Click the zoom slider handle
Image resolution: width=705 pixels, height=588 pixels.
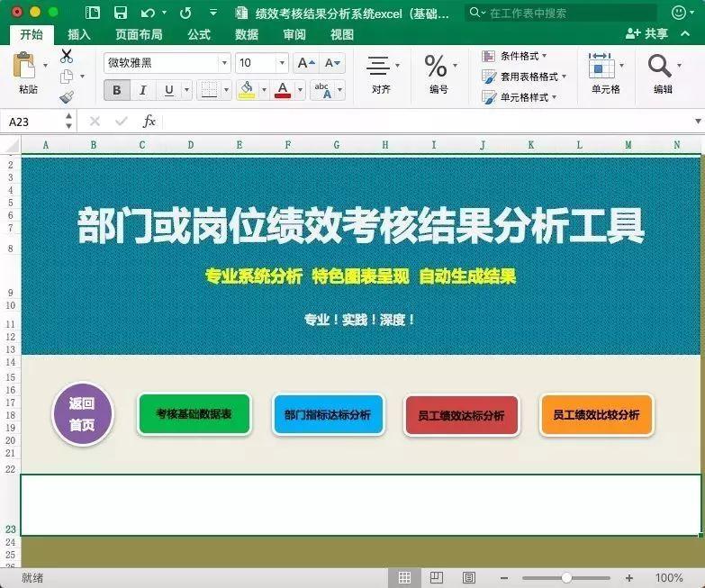[566, 578]
